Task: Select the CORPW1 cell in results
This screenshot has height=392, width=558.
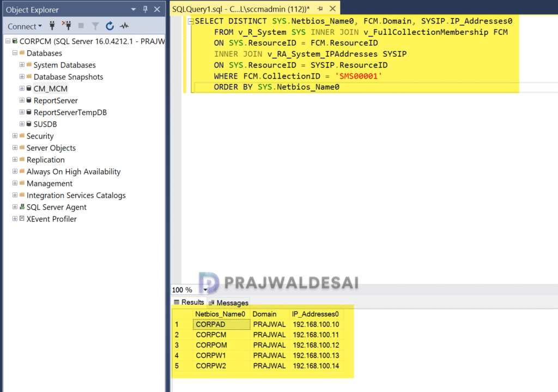Action: point(221,355)
